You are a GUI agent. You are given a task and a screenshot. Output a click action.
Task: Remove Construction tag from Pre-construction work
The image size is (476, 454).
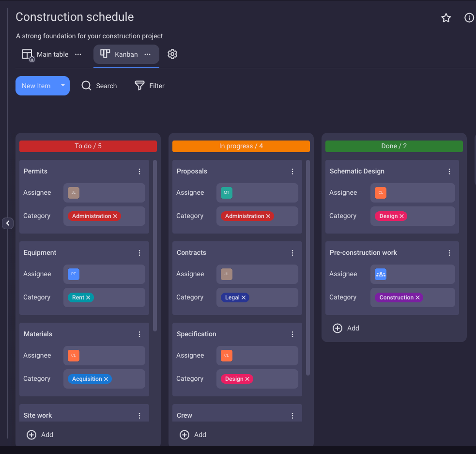[418, 297]
